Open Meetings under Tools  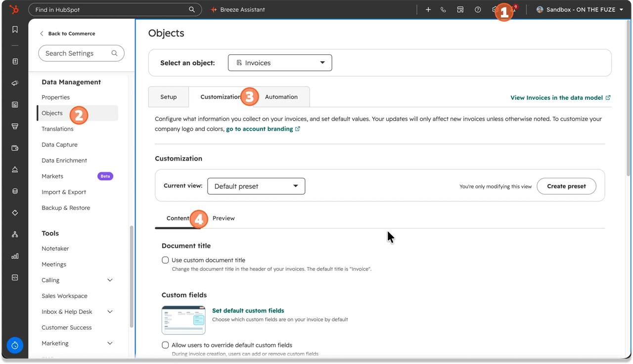point(54,264)
